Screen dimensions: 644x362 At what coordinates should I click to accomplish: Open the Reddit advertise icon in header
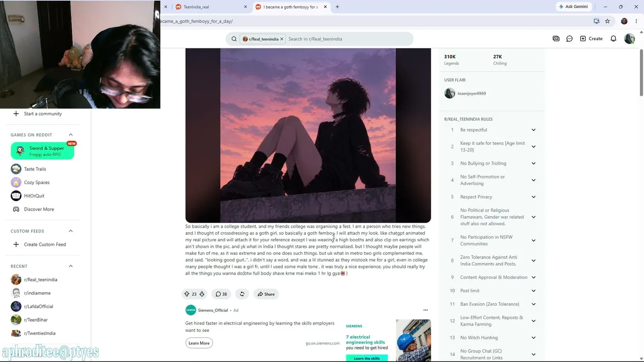pos(556,39)
